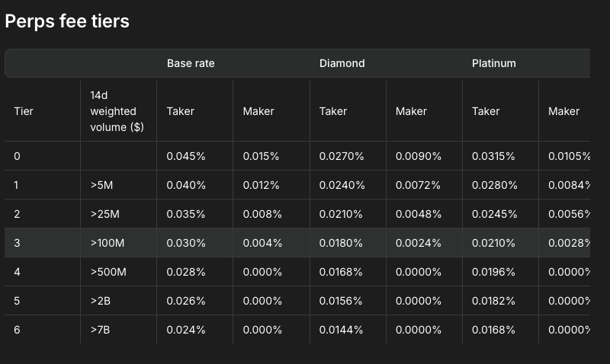Select base taker rate '0.040%'

point(186,185)
